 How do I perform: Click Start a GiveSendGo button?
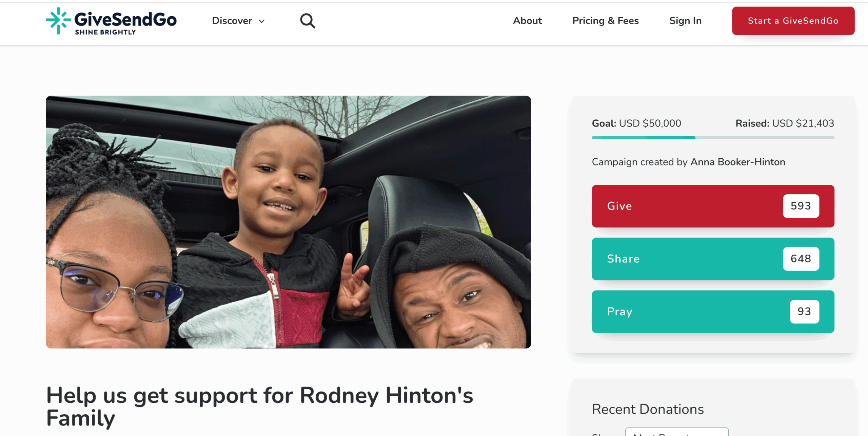click(793, 21)
